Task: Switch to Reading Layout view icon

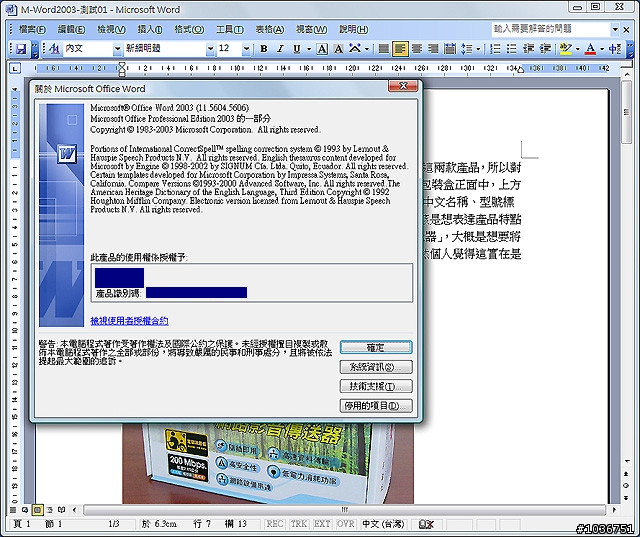Action: tap(62, 510)
